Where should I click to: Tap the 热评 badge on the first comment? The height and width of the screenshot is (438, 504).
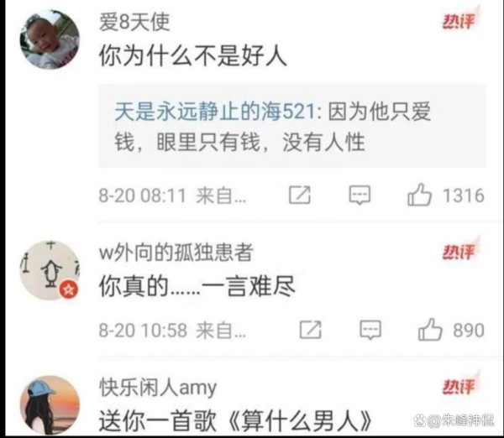(x=460, y=20)
